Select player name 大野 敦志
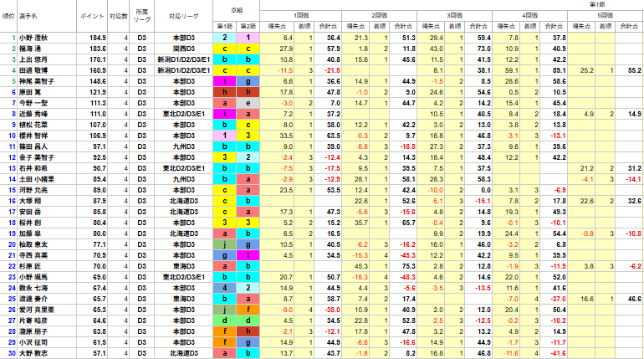The height and width of the screenshot is (359, 644). tap(33, 353)
